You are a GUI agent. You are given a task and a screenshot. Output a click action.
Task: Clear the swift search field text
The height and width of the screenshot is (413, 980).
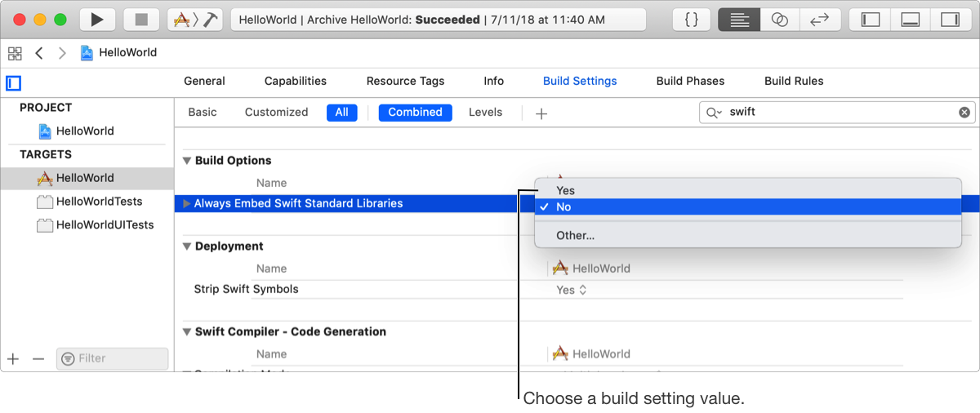pyautogui.click(x=964, y=113)
